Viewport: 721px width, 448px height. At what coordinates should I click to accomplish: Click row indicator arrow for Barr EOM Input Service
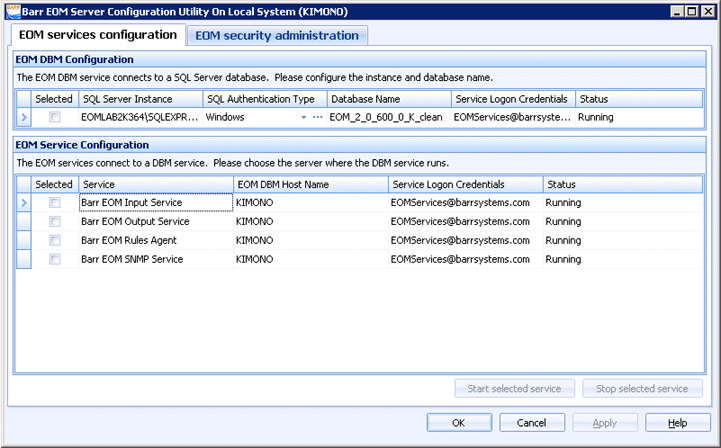24,202
